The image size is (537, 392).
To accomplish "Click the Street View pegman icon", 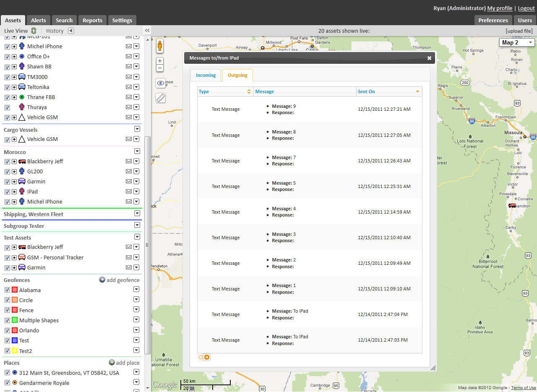I will click(160, 46).
